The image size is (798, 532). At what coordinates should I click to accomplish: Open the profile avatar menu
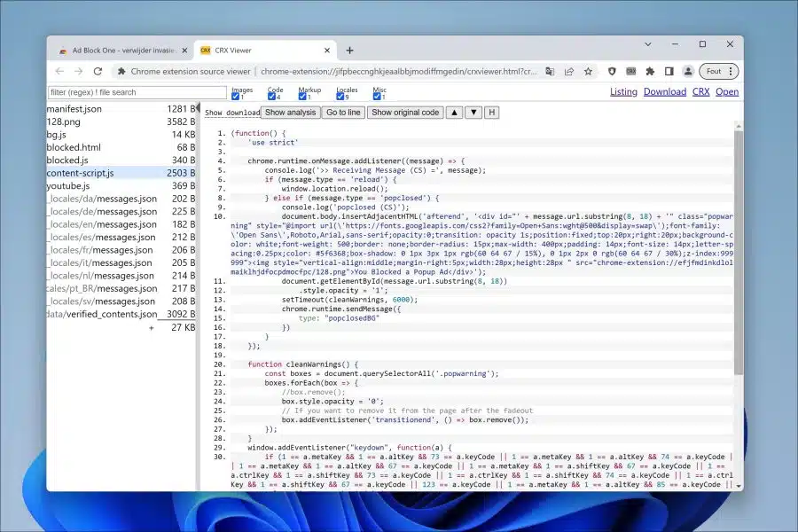click(x=688, y=71)
